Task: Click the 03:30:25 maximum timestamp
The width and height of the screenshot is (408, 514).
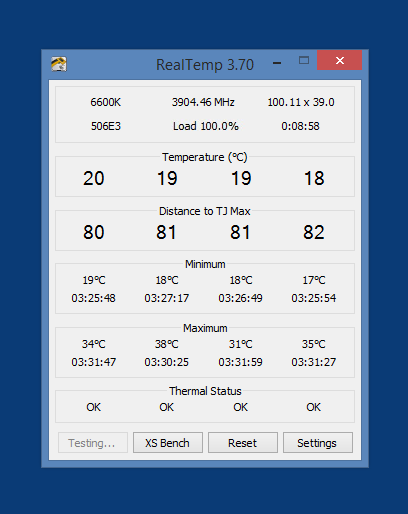Action: coord(166,362)
